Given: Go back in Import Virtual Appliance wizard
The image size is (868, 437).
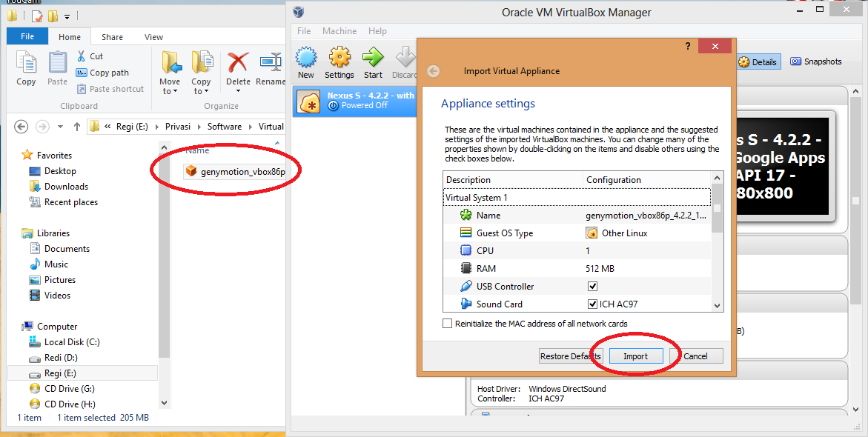Looking at the screenshot, I should pos(434,71).
